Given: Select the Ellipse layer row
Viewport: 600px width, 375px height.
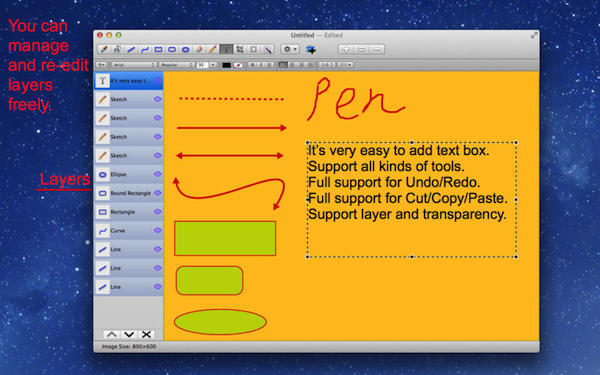Looking at the screenshot, I should point(129,174).
